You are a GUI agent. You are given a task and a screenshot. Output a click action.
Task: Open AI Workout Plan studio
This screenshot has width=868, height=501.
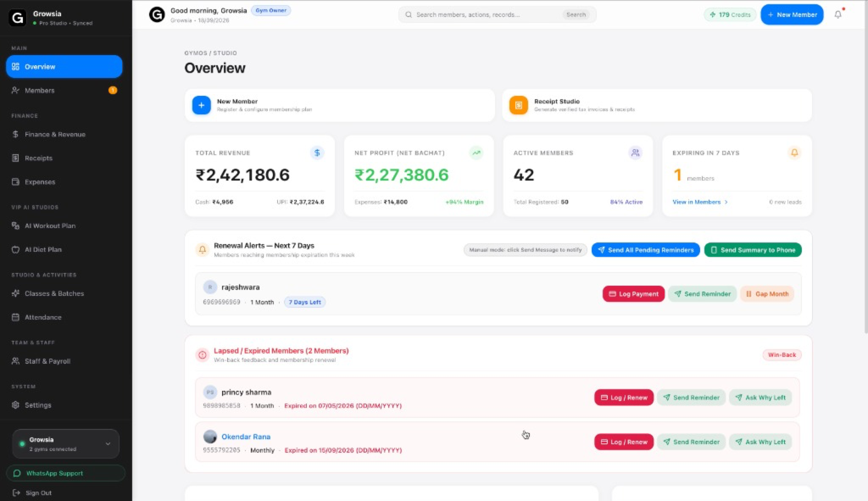64,226
